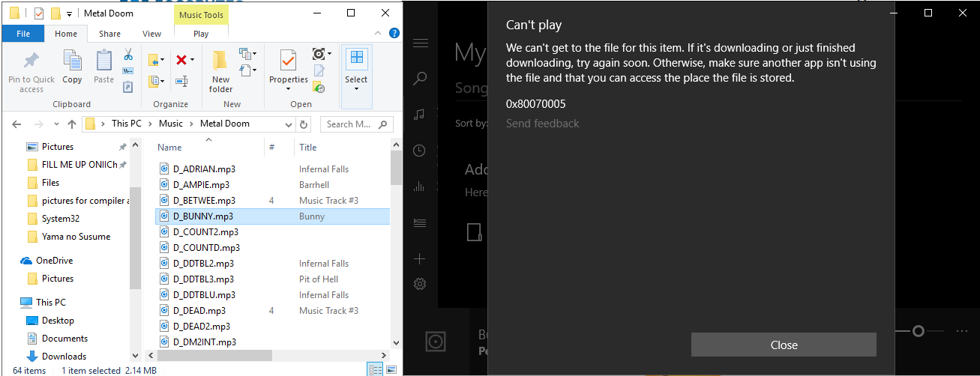The width and height of the screenshot is (980, 376).
Task: Click the Copy path icon
Action: click(128, 71)
